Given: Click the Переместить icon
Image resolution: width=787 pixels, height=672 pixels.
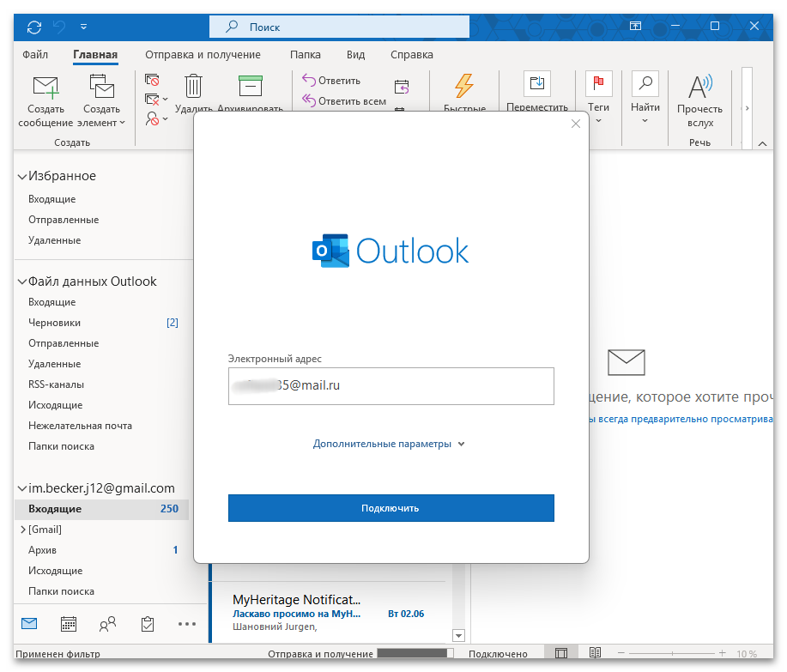Looking at the screenshot, I should coord(537,83).
